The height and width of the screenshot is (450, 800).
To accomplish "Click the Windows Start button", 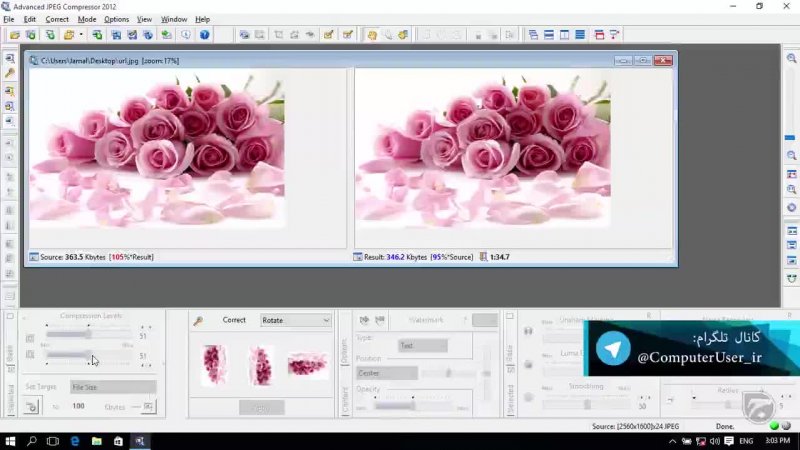I will point(10,441).
